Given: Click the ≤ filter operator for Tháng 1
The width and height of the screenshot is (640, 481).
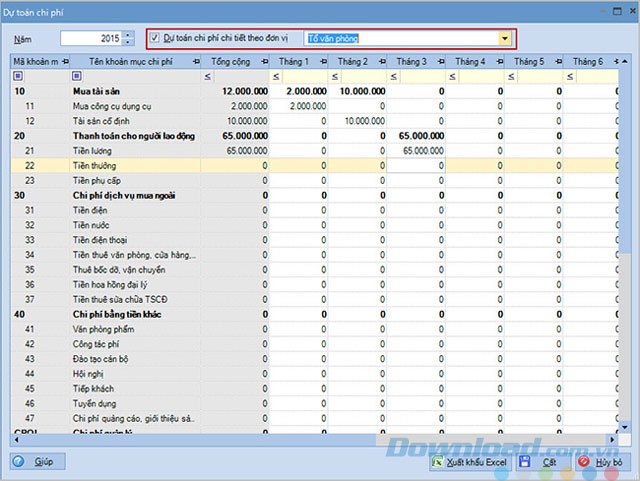Looking at the screenshot, I should click(276, 76).
